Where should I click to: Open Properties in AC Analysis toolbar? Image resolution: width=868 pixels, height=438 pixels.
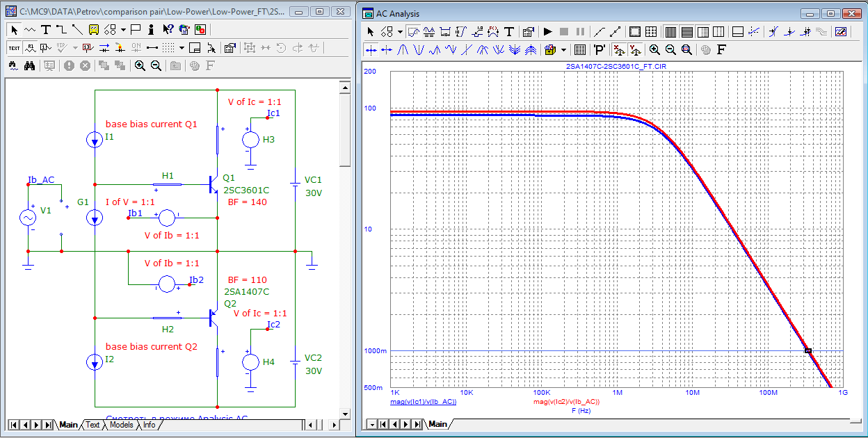click(x=528, y=31)
